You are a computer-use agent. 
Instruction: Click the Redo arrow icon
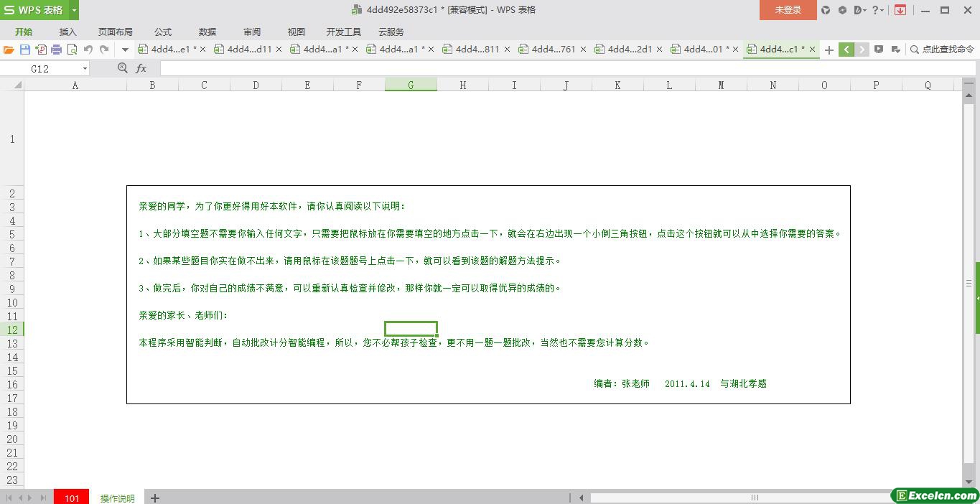[x=104, y=50]
